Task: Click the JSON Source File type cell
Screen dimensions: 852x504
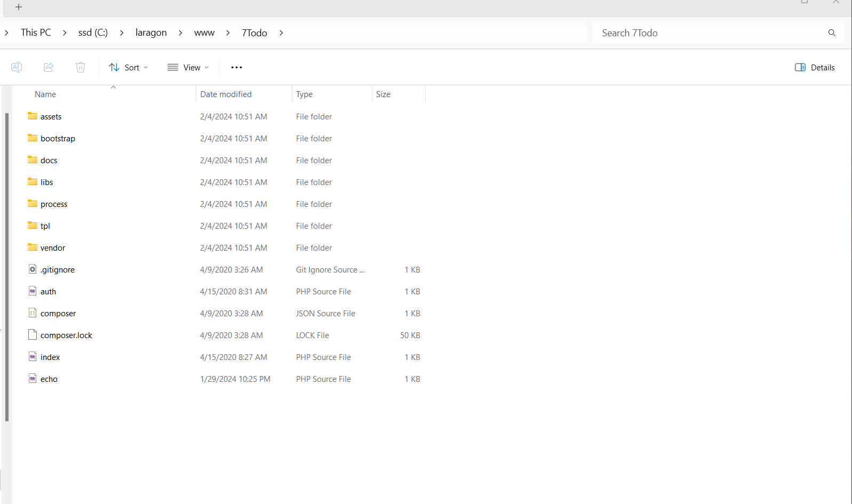Action: (325, 314)
